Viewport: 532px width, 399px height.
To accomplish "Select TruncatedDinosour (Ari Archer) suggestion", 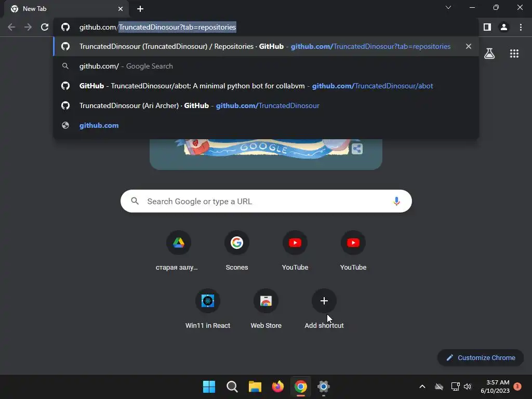I will coord(266,105).
